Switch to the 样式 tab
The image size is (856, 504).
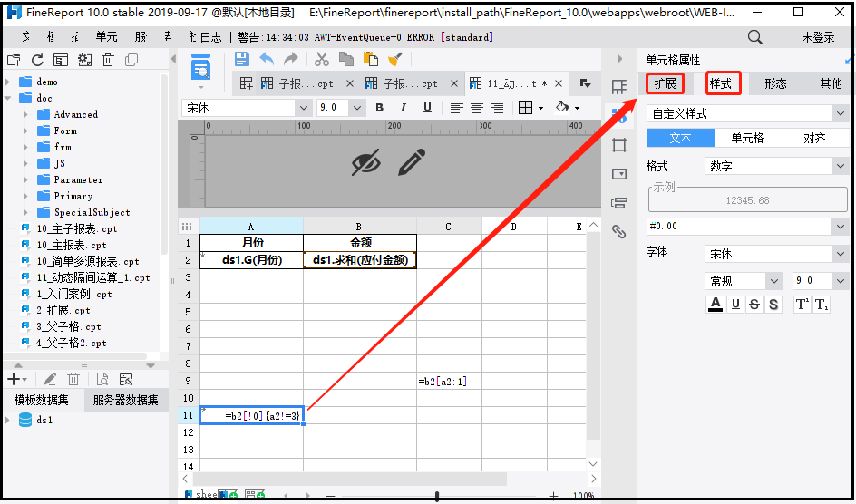click(721, 83)
